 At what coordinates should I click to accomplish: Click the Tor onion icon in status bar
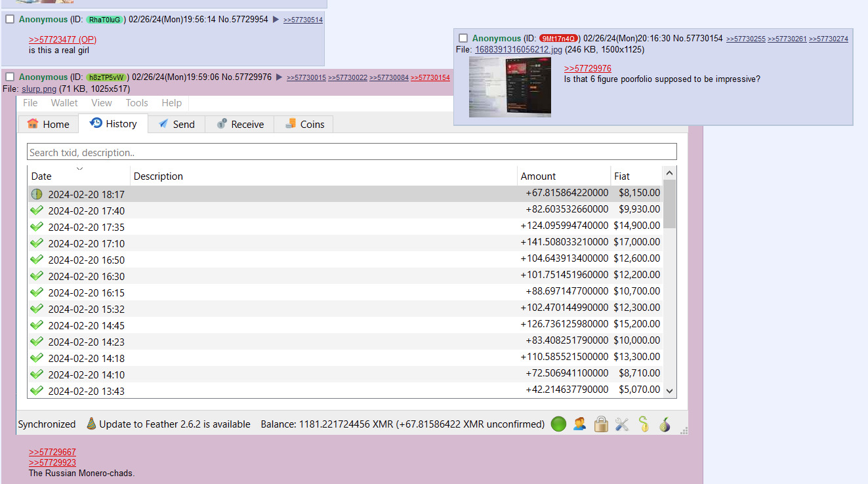tap(665, 424)
